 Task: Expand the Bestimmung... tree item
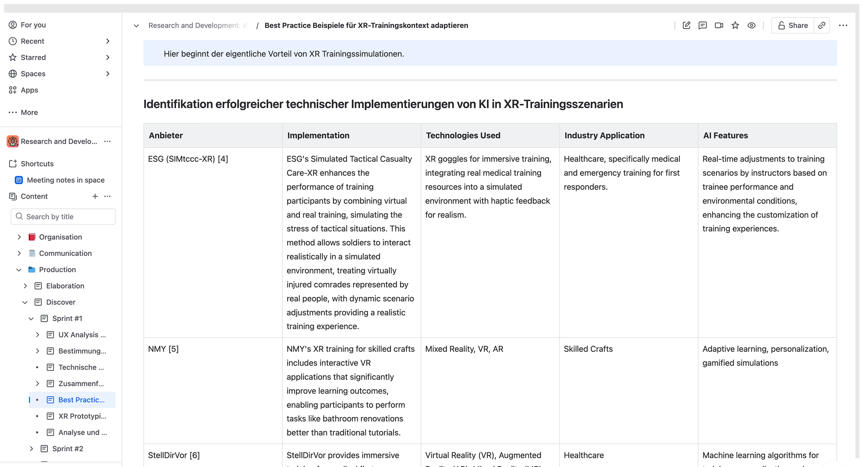point(37,351)
